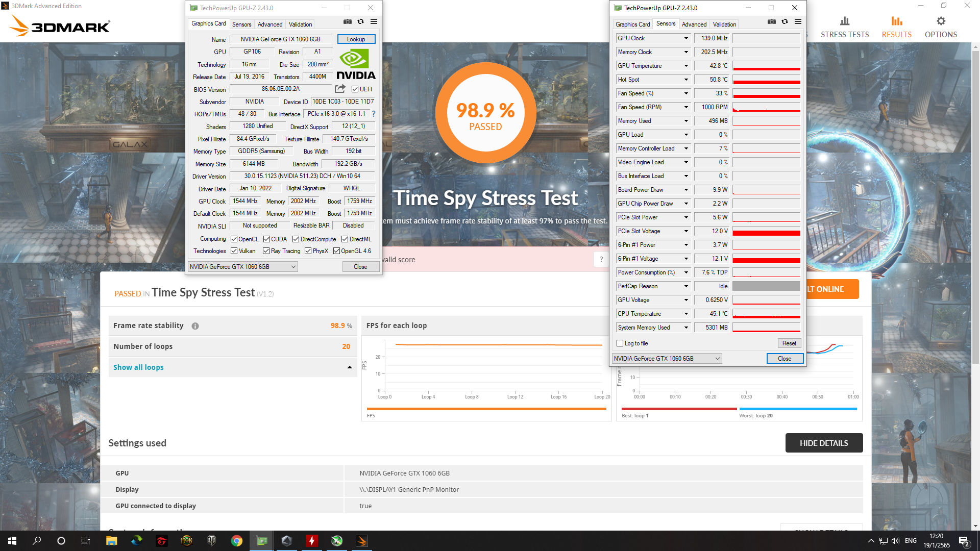Open 3DMark RESULTS section icon
980x551 pixels.
coord(896,21)
